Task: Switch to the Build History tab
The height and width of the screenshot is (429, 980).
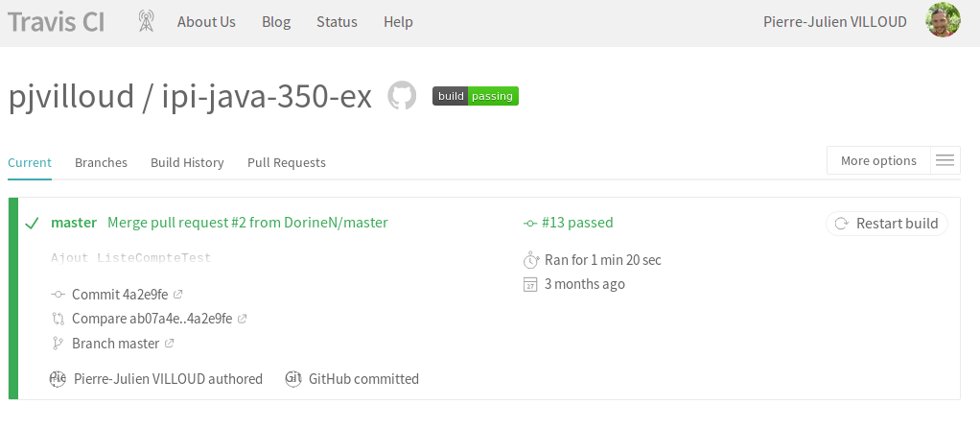Action: click(x=187, y=162)
